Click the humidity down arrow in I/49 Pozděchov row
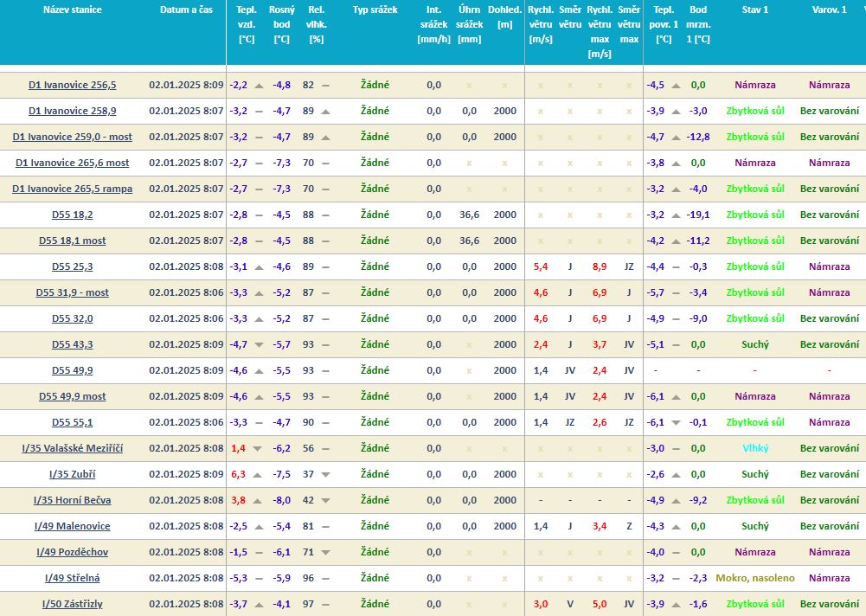 pyautogui.click(x=325, y=552)
